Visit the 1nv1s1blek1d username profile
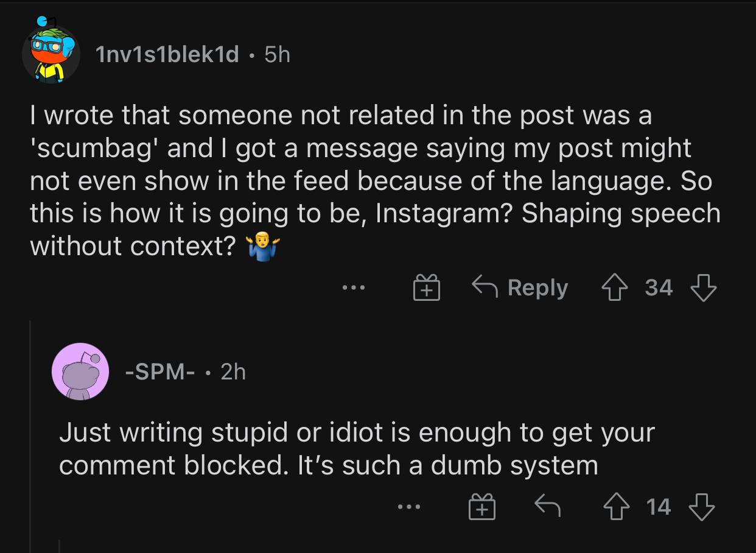This screenshot has width=756, height=553. 167,55
